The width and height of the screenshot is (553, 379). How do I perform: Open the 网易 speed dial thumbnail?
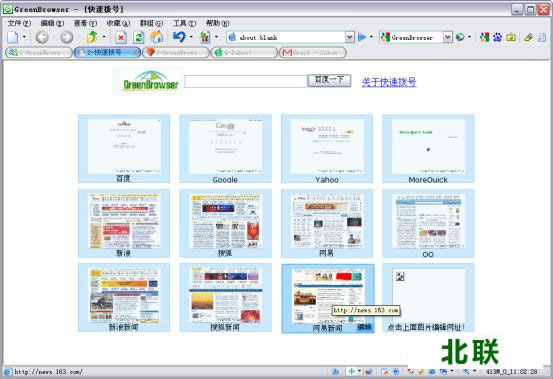coord(327,221)
